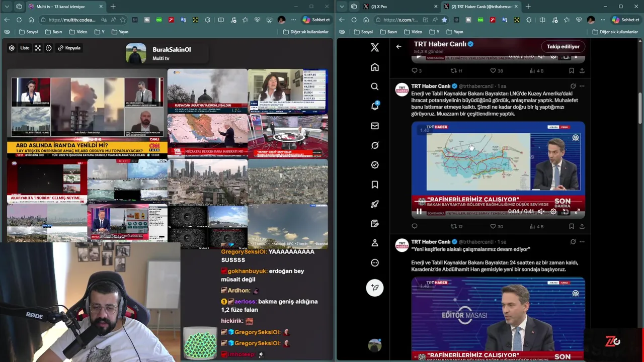
Task: Open bookmarks in X sidebar
Action: (374, 185)
